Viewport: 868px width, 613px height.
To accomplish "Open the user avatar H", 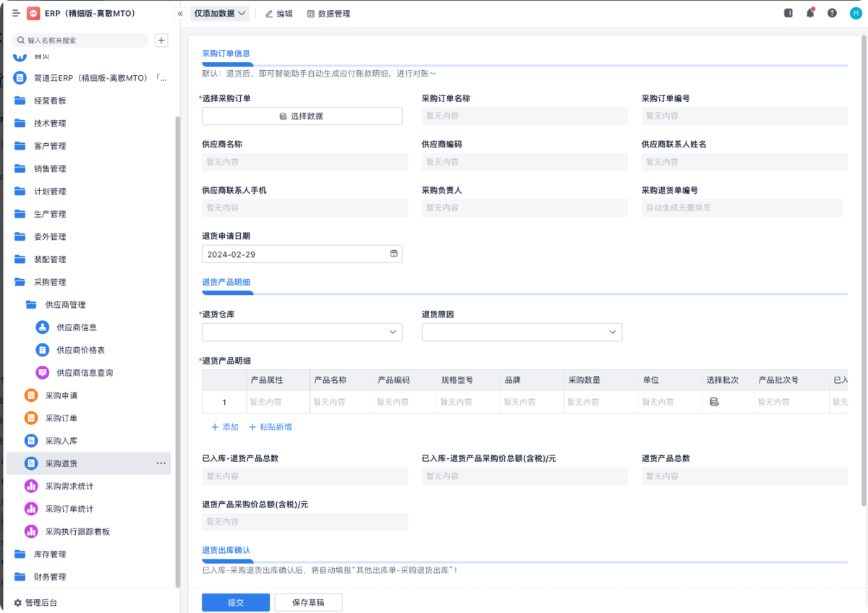I will 855,13.
